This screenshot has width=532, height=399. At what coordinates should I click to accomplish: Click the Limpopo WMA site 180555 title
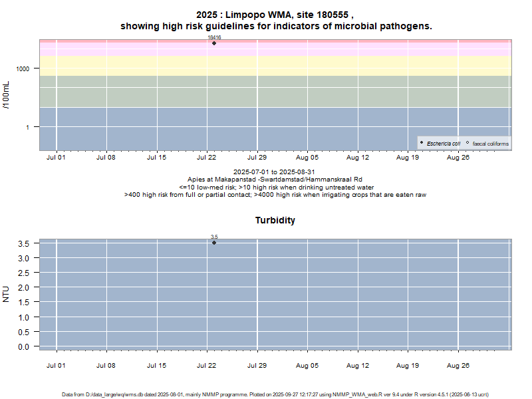click(275, 15)
